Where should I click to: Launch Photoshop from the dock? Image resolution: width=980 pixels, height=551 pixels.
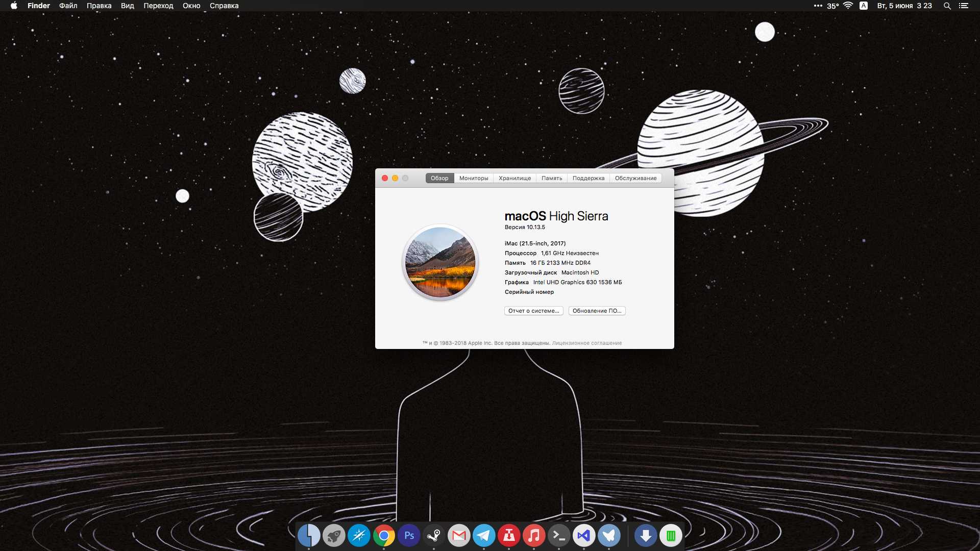tap(409, 536)
